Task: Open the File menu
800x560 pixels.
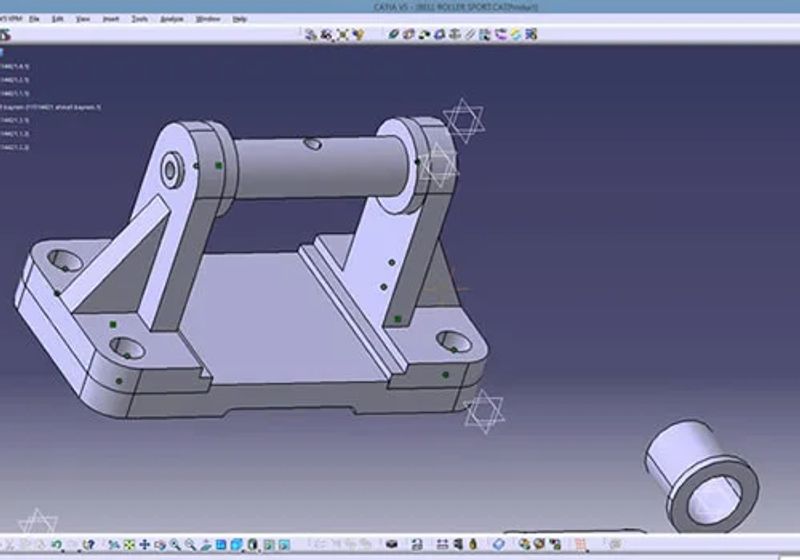Action: click(34, 19)
